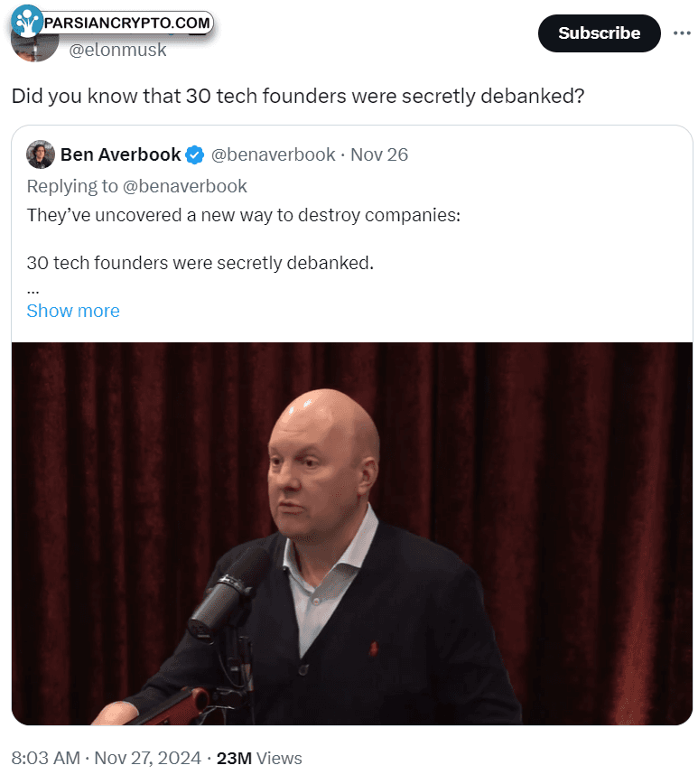Click the Nov 26 quoted post date
Image resolution: width=698 pixels, height=784 pixels.
pos(379,154)
